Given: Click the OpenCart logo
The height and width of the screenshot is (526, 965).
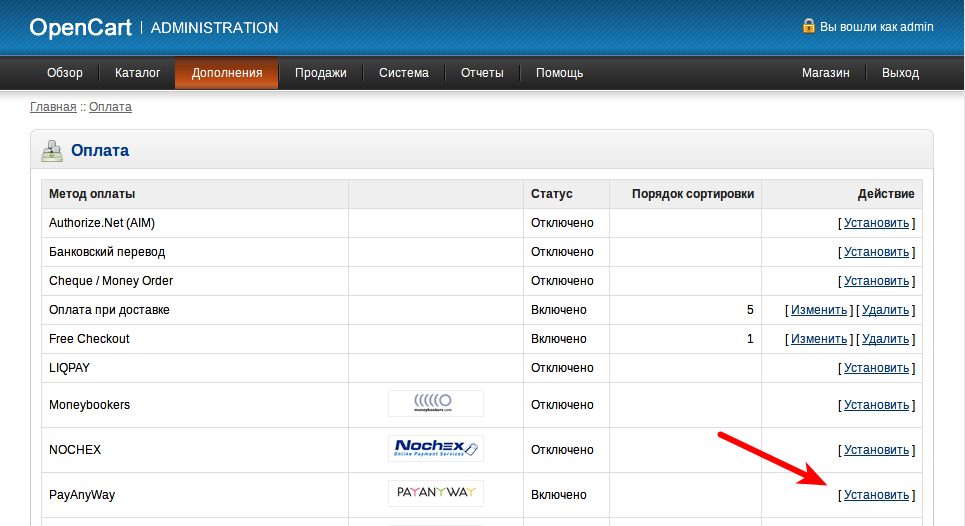Looking at the screenshot, I should tap(81, 28).
